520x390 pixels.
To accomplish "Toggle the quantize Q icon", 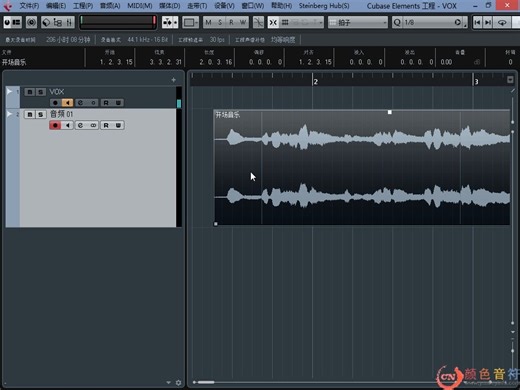I will coord(397,22).
